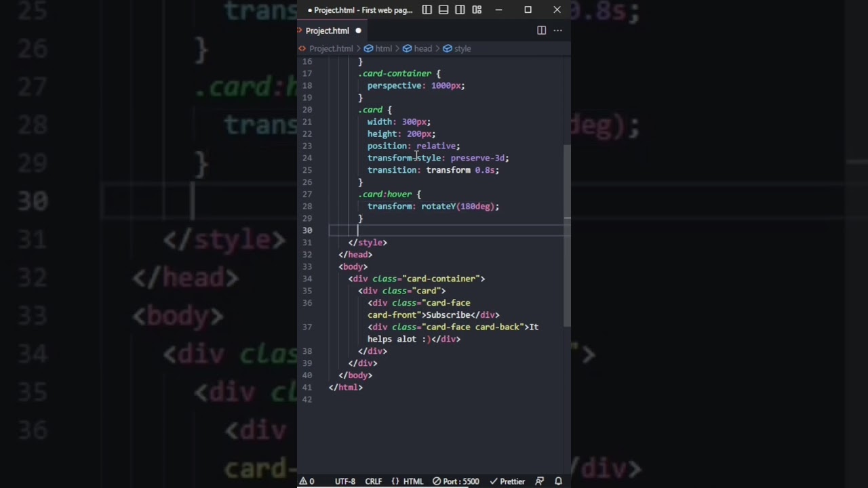Toggle secondary side bar layout icon

(x=460, y=9)
